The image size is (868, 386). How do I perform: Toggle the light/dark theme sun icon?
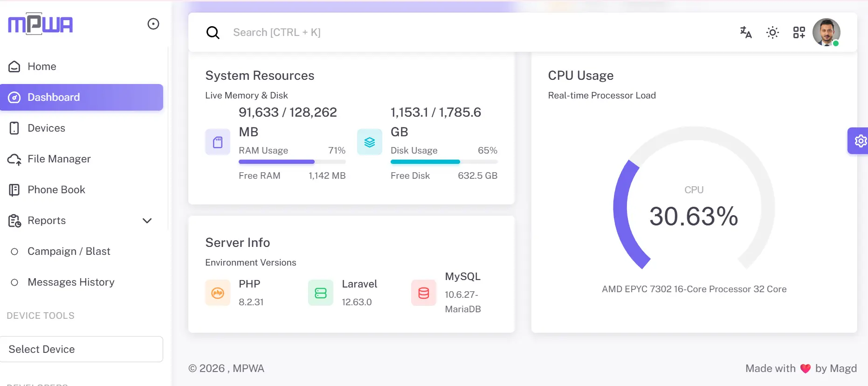[x=772, y=32]
